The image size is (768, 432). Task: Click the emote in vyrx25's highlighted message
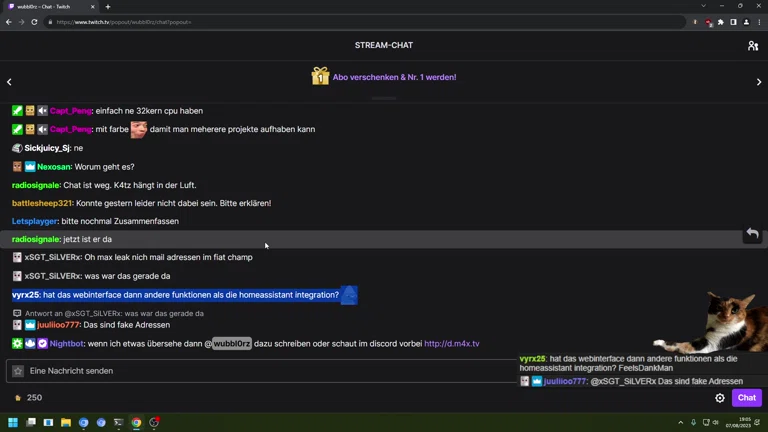point(349,295)
